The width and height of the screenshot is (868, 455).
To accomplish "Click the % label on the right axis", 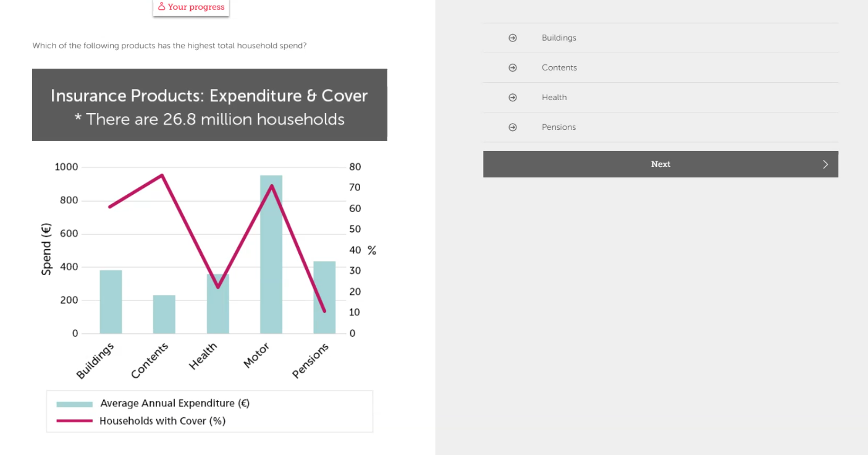I will pos(372,250).
